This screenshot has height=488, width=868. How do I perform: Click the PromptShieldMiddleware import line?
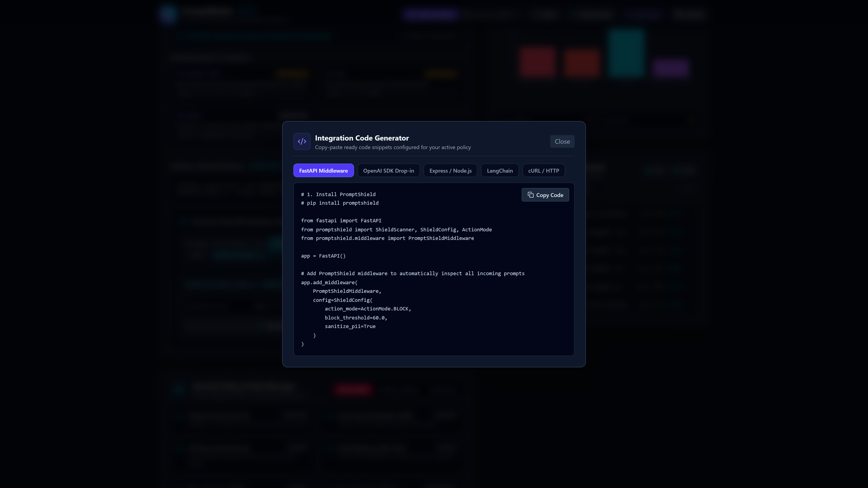[x=387, y=238]
